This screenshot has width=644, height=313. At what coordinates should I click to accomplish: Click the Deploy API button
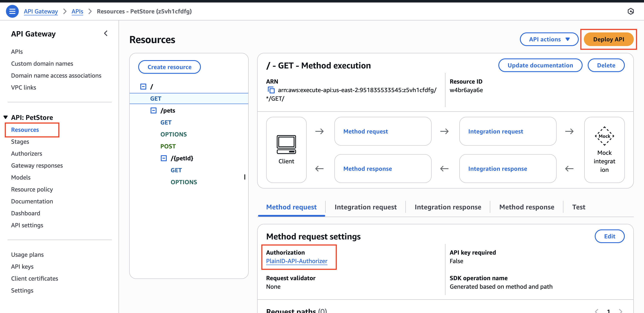pyautogui.click(x=609, y=39)
